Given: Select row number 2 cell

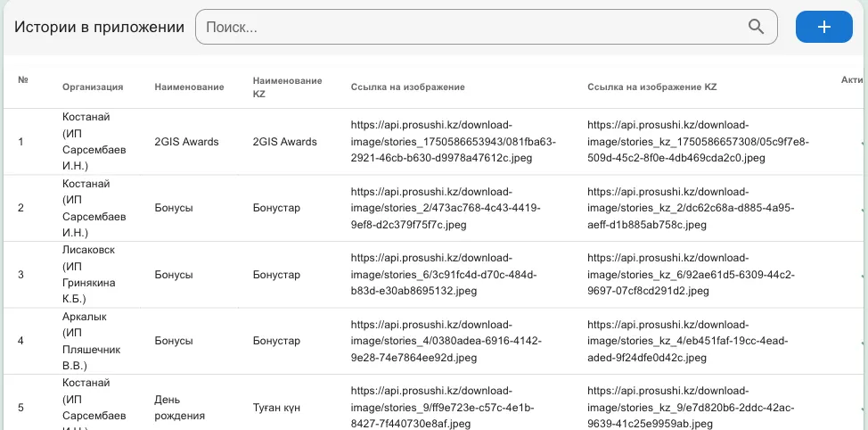Looking at the screenshot, I should coord(20,209).
